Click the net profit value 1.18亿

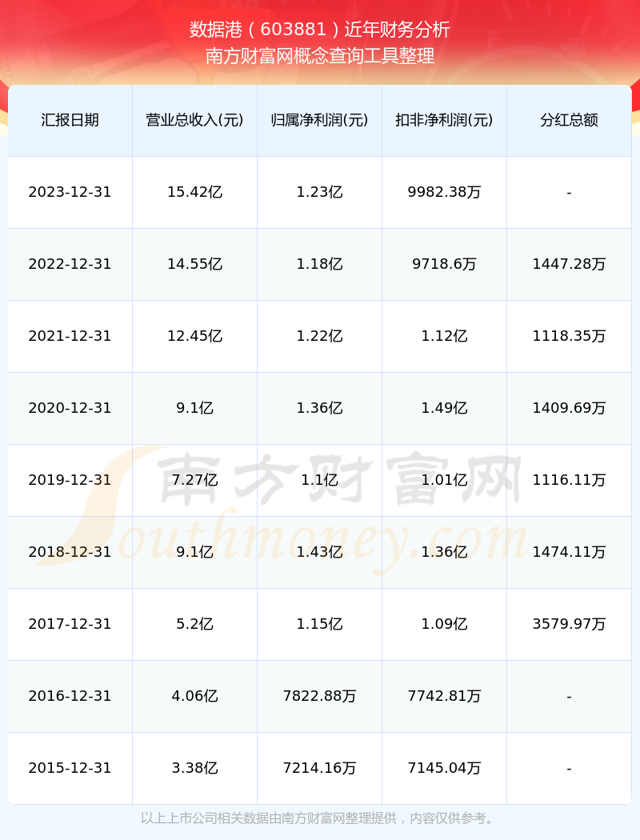click(320, 264)
